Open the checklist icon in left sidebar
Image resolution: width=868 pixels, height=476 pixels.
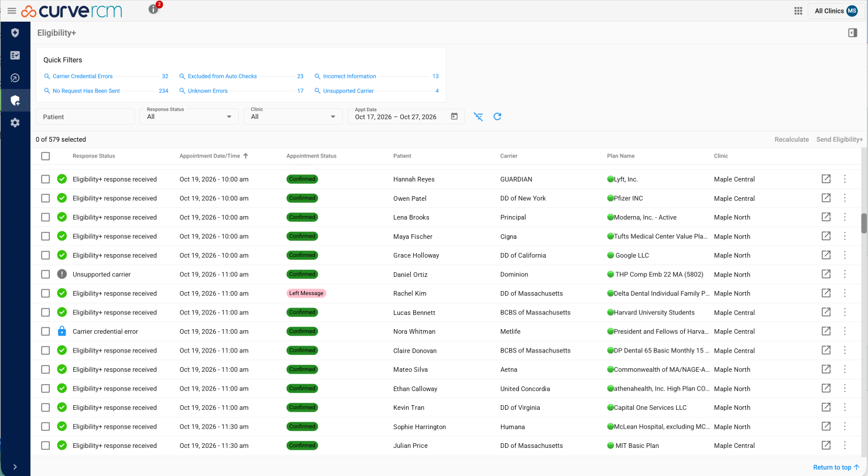click(x=15, y=55)
